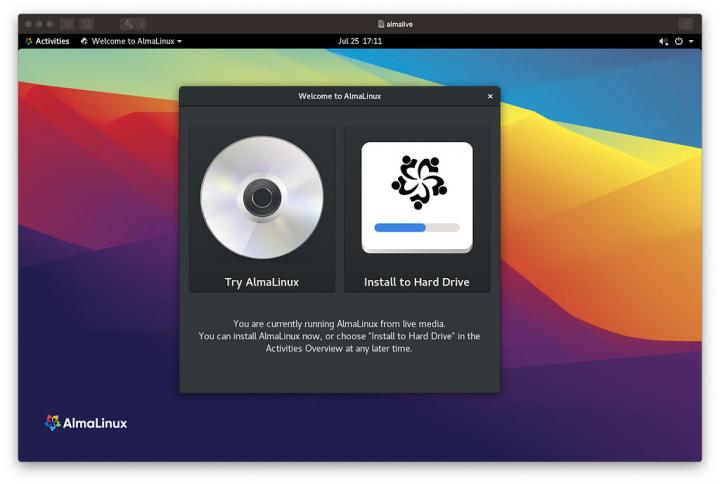Click the almalive document icon in title bar
Viewport: 720px width, 484px height.
coord(381,23)
